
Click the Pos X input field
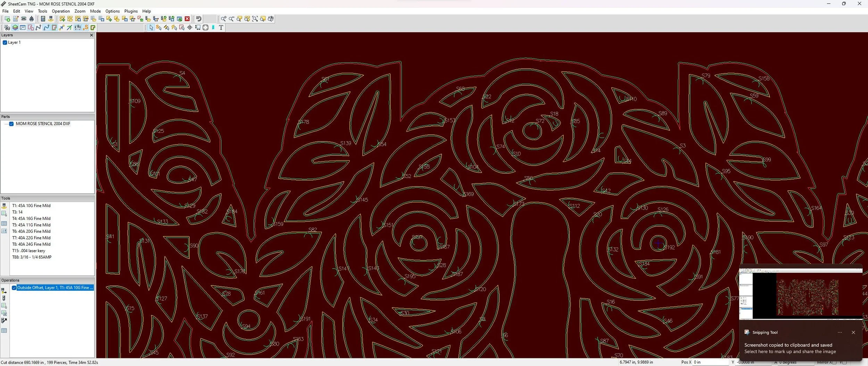pos(711,362)
